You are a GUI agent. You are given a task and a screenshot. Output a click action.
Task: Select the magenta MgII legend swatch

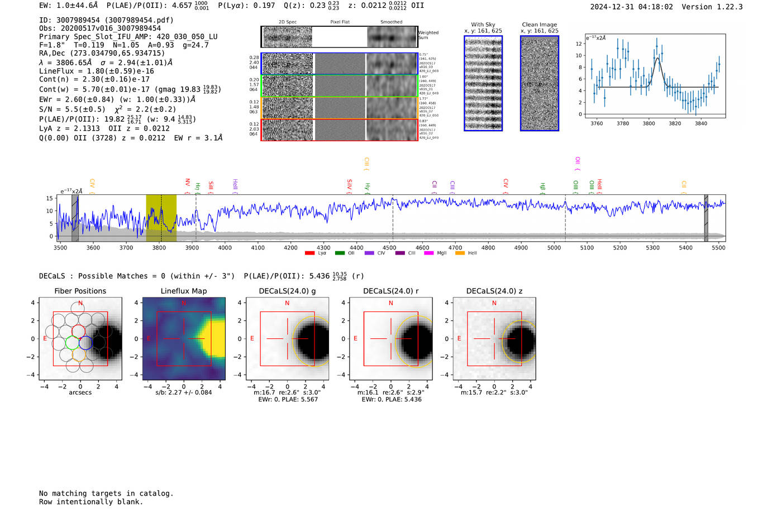(x=429, y=253)
